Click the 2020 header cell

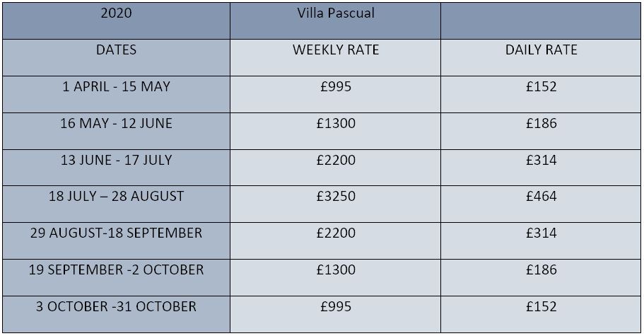[116, 13]
